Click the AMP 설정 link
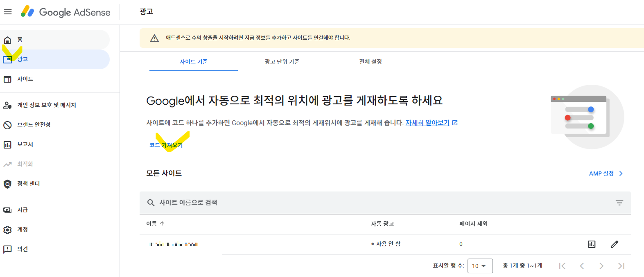Image resolution: width=644 pixels, height=277 pixels. 601,173
